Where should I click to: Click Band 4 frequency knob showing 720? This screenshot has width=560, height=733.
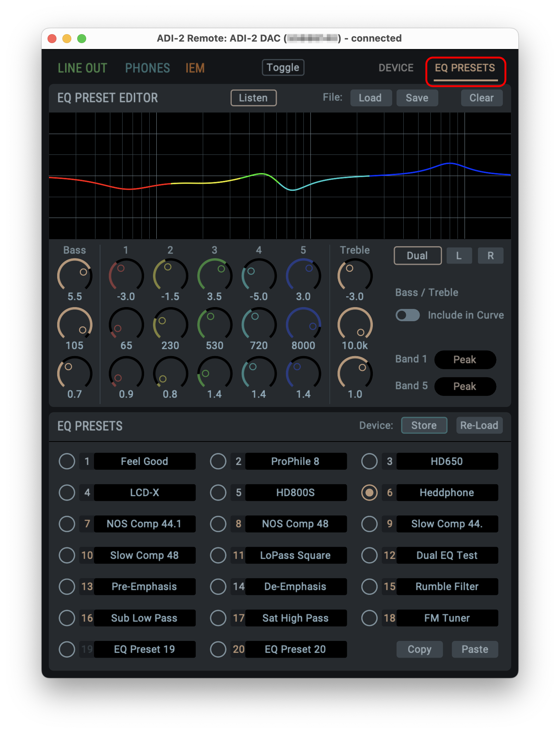pyautogui.click(x=259, y=325)
